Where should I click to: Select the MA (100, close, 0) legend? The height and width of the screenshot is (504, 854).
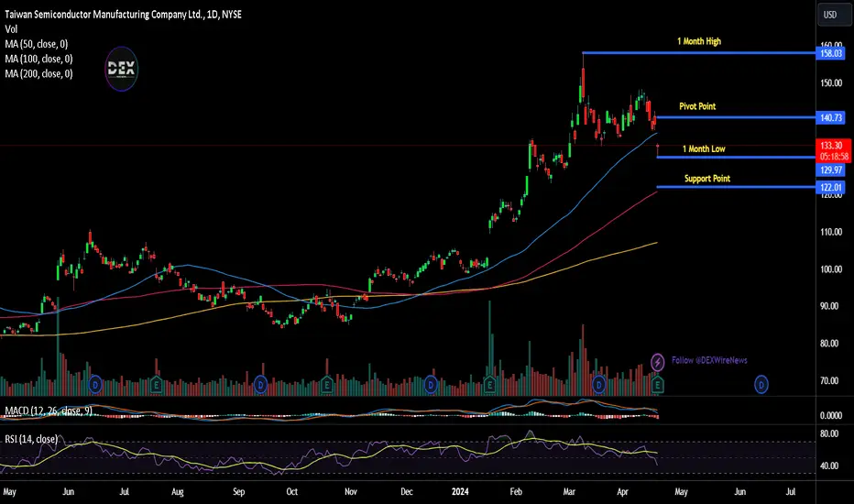point(38,59)
